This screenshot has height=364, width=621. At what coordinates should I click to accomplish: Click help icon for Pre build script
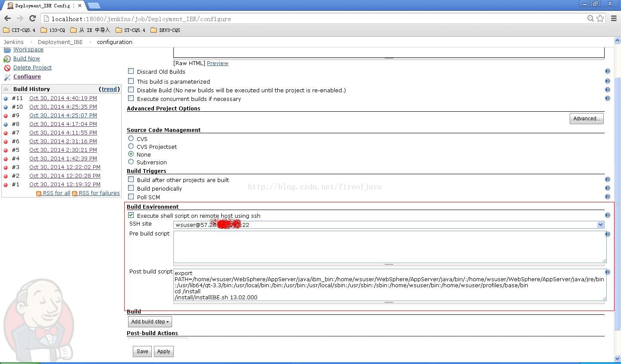(x=607, y=234)
